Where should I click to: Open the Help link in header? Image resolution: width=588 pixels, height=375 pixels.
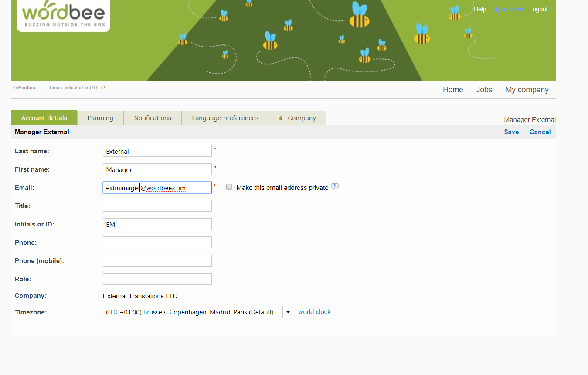(480, 9)
